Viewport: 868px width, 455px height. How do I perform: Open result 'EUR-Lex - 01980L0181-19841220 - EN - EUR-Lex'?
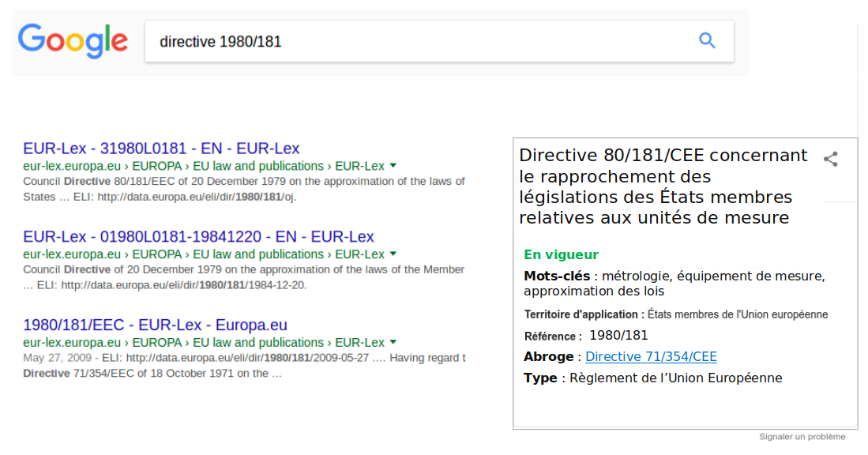(x=198, y=236)
